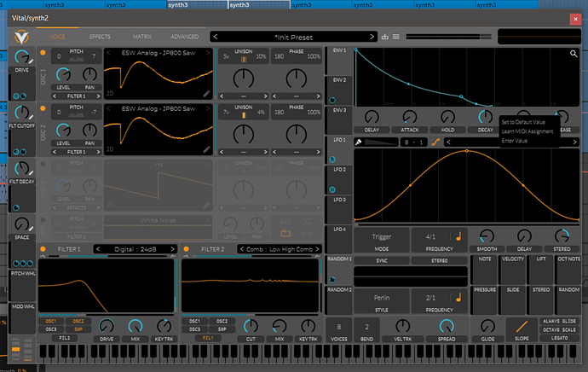Screen dimensions: 588x372
Task: Toggle Filter 1 on/off button
Action: pos(43,249)
